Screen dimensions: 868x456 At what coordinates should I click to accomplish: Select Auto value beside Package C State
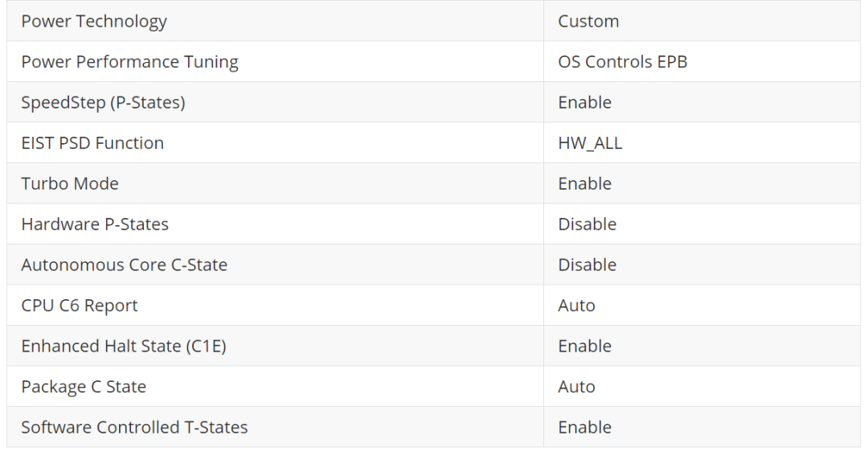pyautogui.click(x=576, y=387)
